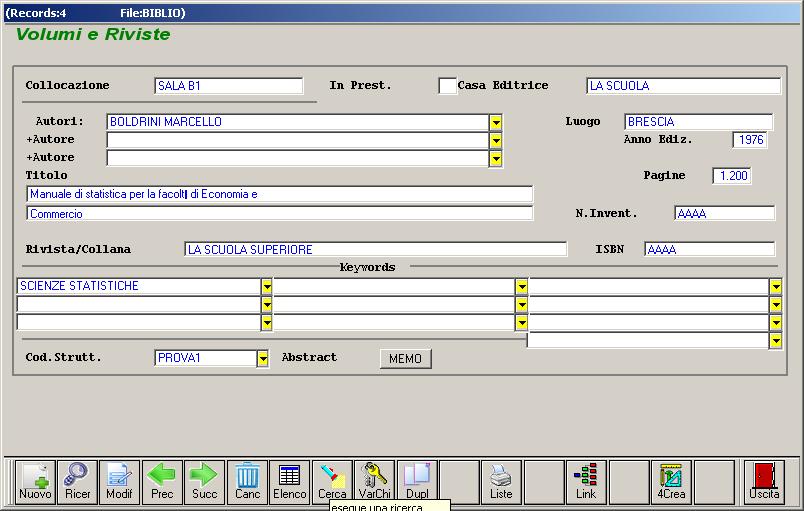Open the Elenco list table icon
This screenshot has width=804, height=511.
click(290, 482)
